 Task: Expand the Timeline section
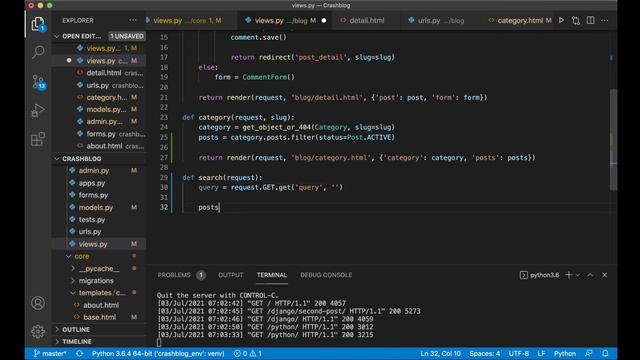tap(57, 342)
